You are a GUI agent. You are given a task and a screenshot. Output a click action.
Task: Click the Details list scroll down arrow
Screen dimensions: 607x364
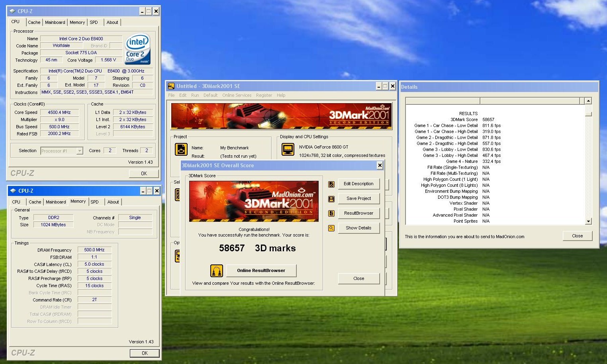[x=588, y=221]
